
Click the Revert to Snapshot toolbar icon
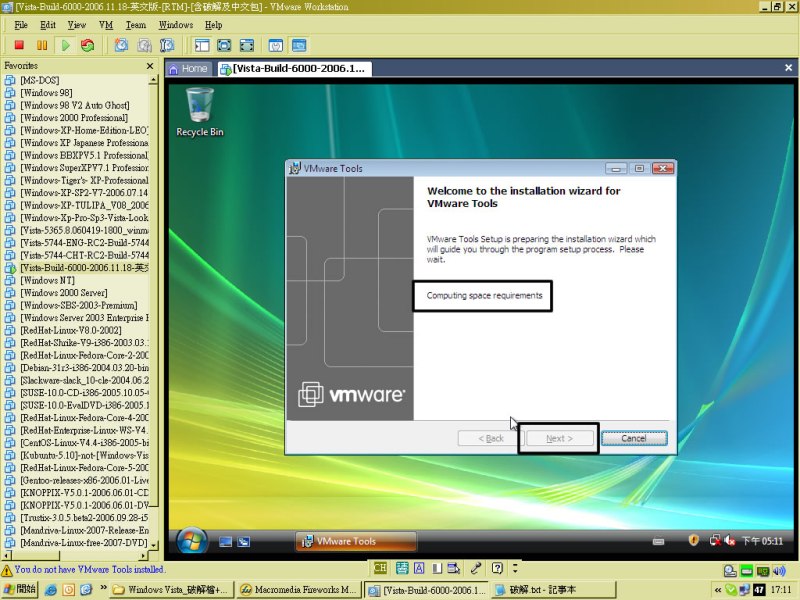tap(144, 45)
